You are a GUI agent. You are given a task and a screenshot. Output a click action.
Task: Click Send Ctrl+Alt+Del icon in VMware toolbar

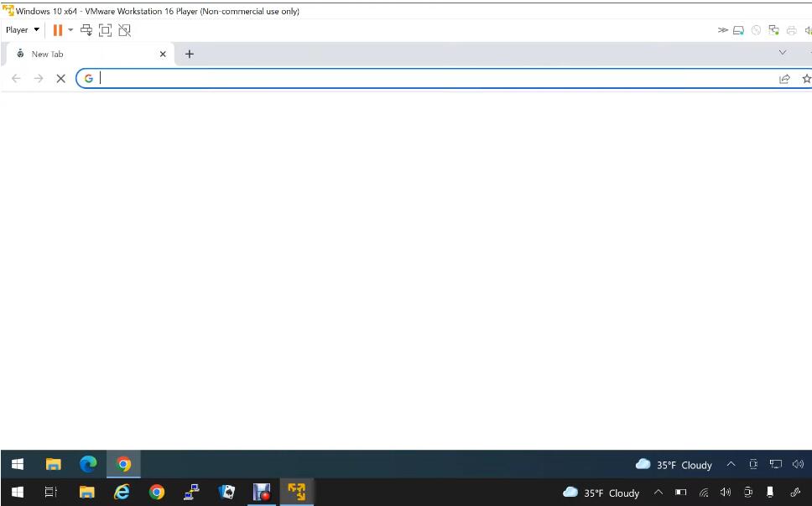(86, 30)
